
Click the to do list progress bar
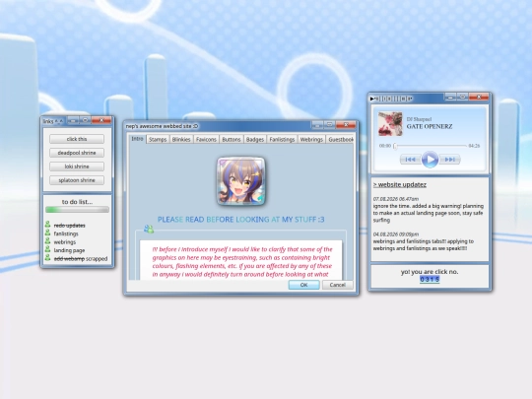point(78,210)
